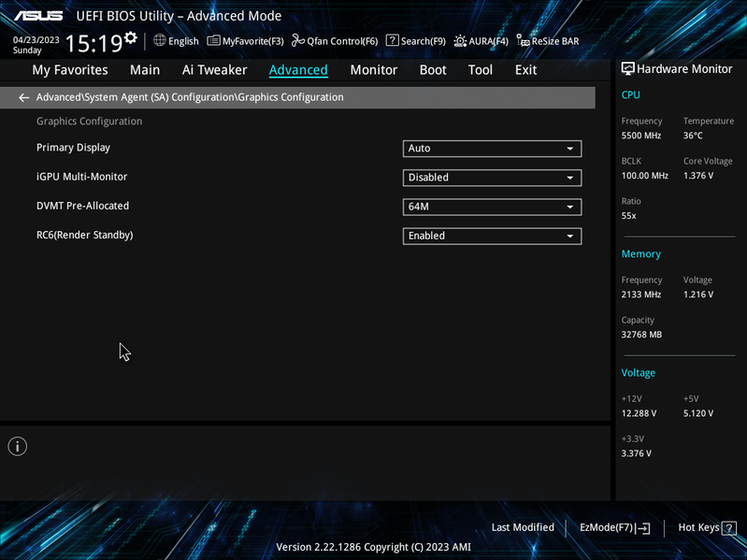Click BCLK value 100.00 MHz
This screenshot has width=747, height=560.
pyautogui.click(x=644, y=176)
